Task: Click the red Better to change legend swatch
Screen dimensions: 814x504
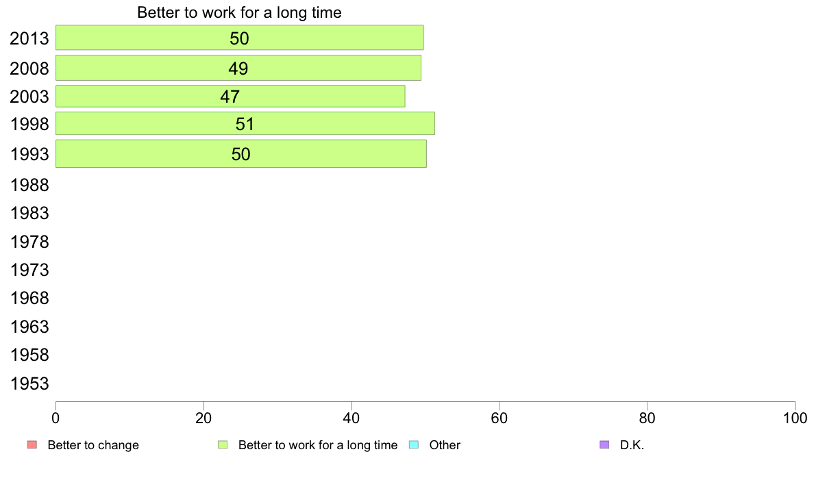Action: click(32, 445)
